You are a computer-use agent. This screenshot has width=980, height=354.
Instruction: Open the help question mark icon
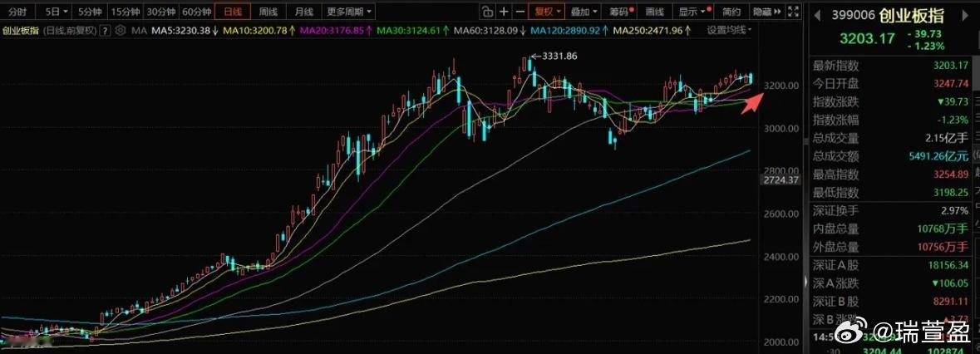tap(106, 30)
